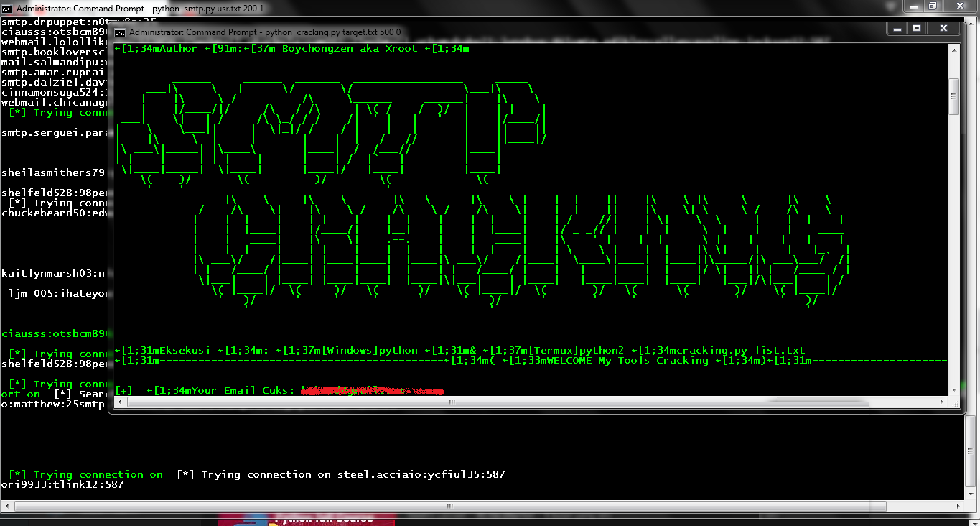Open system menu icon of smtp.py Command Prompt
Viewport: 980px width, 526px height.
[x=7, y=8]
